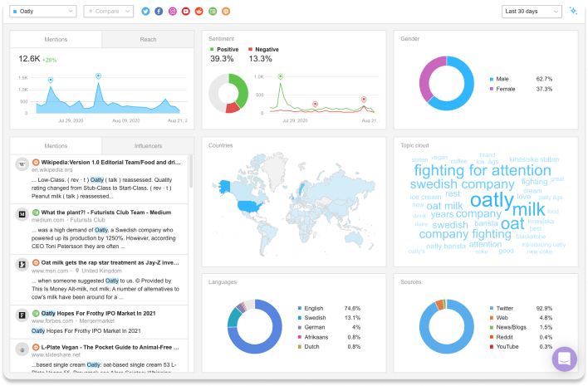Click the mentions list scrollbar
The height and width of the screenshot is (386, 588).
tap(191, 171)
